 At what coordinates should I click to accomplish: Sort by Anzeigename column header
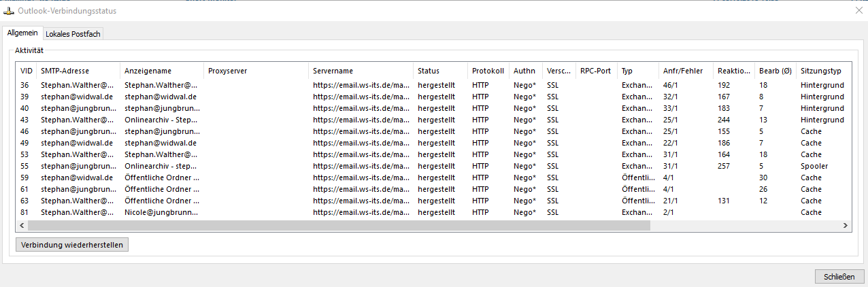point(163,71)
